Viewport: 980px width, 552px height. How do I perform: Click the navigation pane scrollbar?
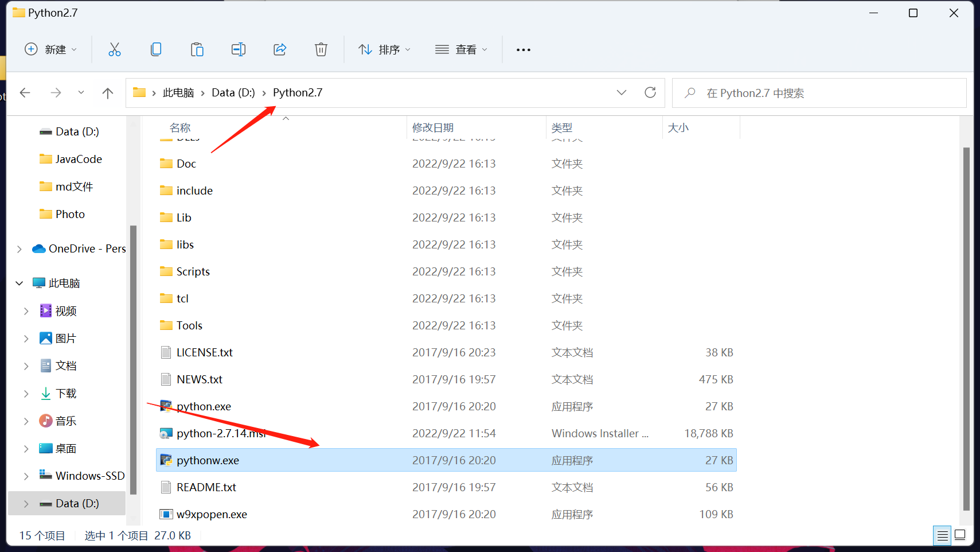coord(133,359)
